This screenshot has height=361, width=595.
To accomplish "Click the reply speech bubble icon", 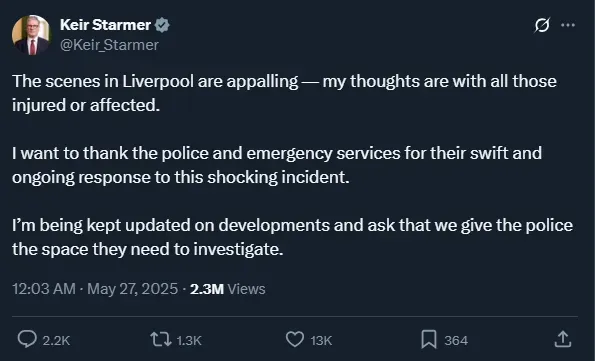I will (x=27, y=339).
